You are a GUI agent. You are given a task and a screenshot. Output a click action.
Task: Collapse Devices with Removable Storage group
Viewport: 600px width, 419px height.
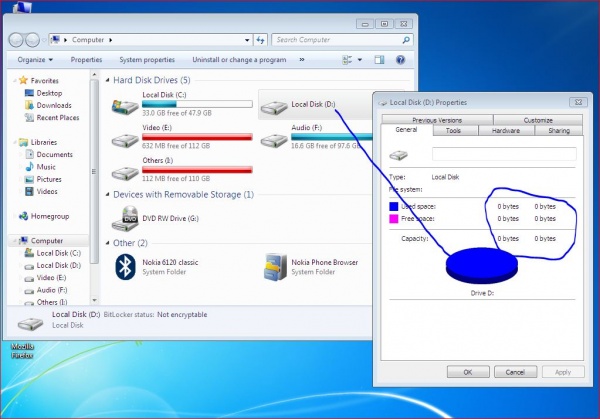pos(108,194)
